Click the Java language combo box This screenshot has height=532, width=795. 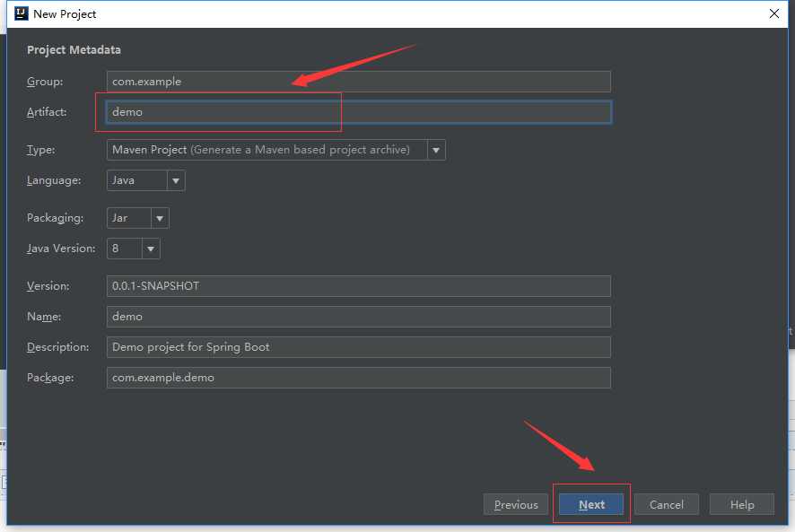(x=146, y=180)
